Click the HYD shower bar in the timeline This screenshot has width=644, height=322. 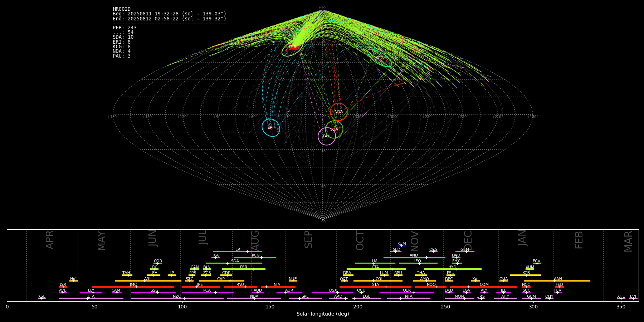[x=453, y=269]
